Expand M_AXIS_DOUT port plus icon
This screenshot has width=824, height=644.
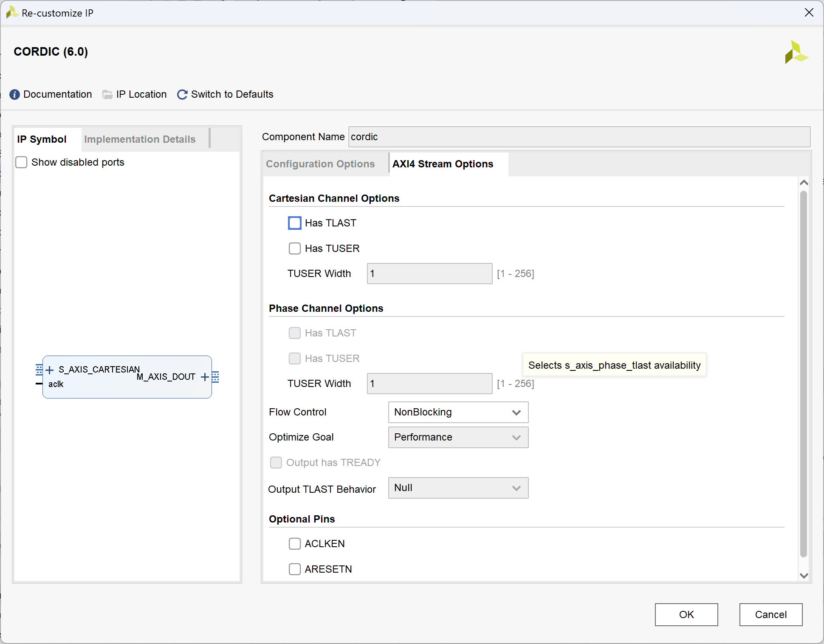point(205,377)
